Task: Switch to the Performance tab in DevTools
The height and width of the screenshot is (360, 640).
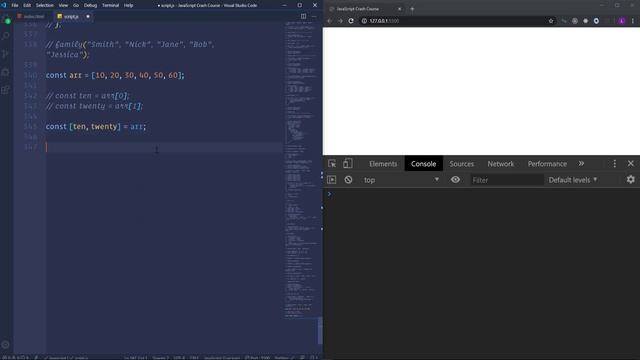Action: coord(547,164)
